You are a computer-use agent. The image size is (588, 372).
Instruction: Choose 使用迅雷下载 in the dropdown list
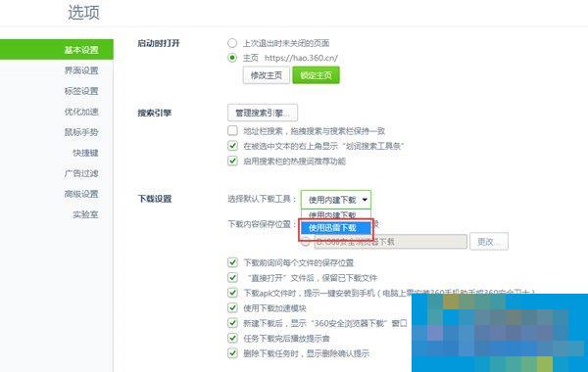click(x=336, y=228)
